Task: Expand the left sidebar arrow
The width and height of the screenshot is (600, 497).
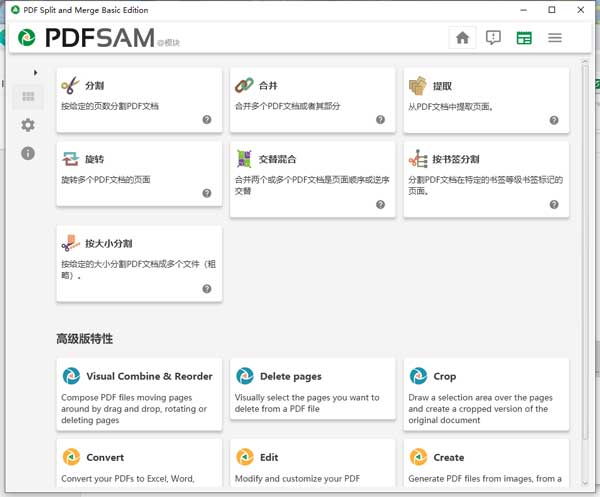Action: [35, 72]
